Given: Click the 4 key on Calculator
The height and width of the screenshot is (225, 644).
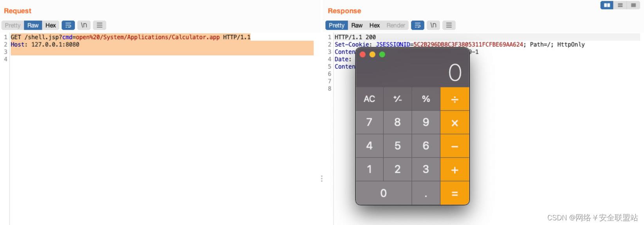Looking at the screenshot, I should click(369, 146).
